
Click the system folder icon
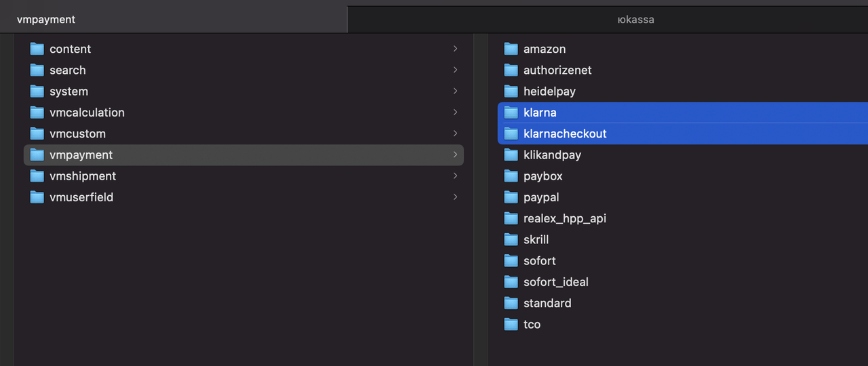(x=37, y=91)
